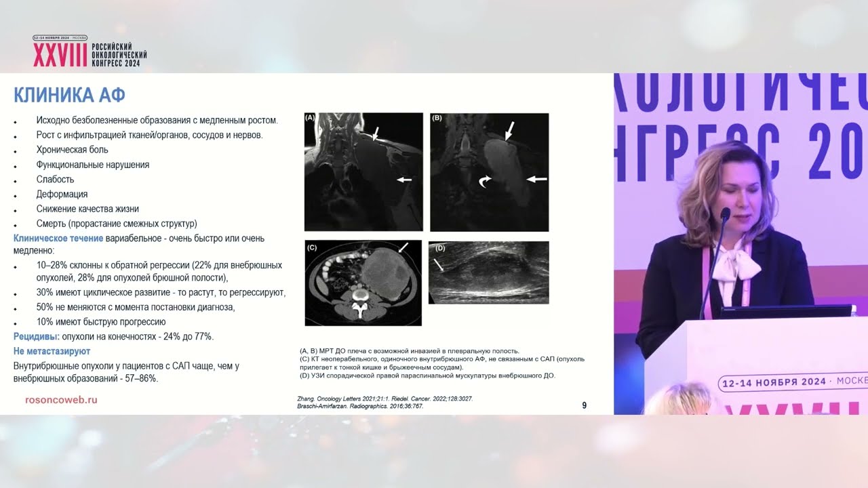Click the MRI image labeled (A)
This screenshot has height=488, width=868.
click(363, 172)
